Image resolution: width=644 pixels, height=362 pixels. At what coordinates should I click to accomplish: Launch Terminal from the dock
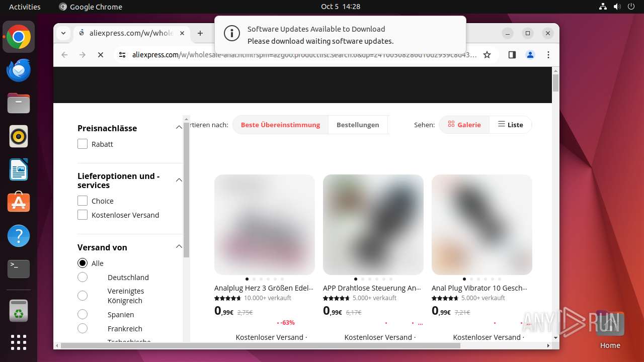point(19,269)
